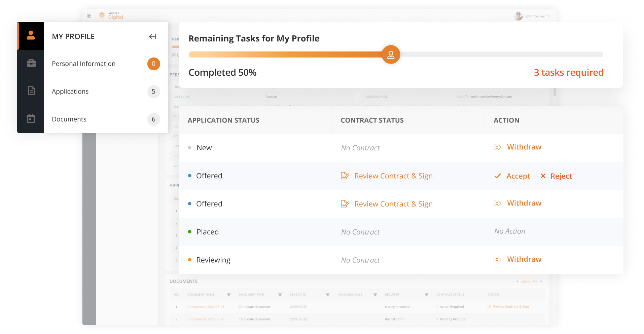Open Document Type column filter
The image size is (644, 334).
tap(280, 294)
